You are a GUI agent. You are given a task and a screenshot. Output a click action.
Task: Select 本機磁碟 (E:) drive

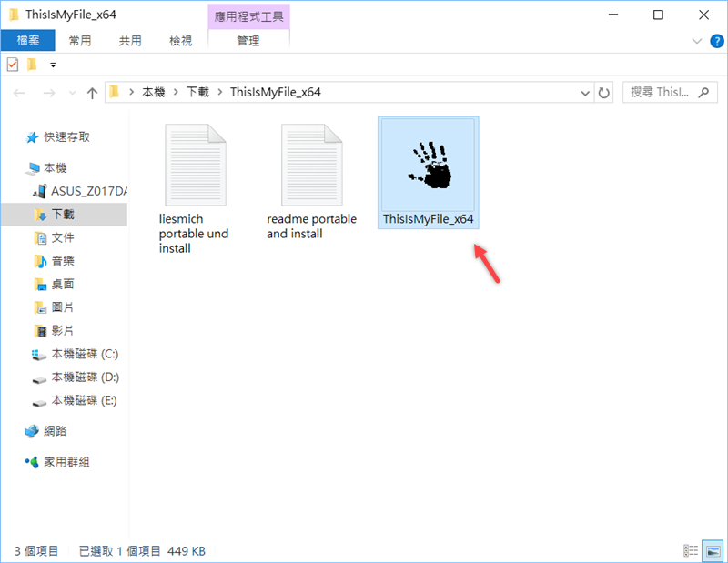pyautogui.click(x=84, y=400)
